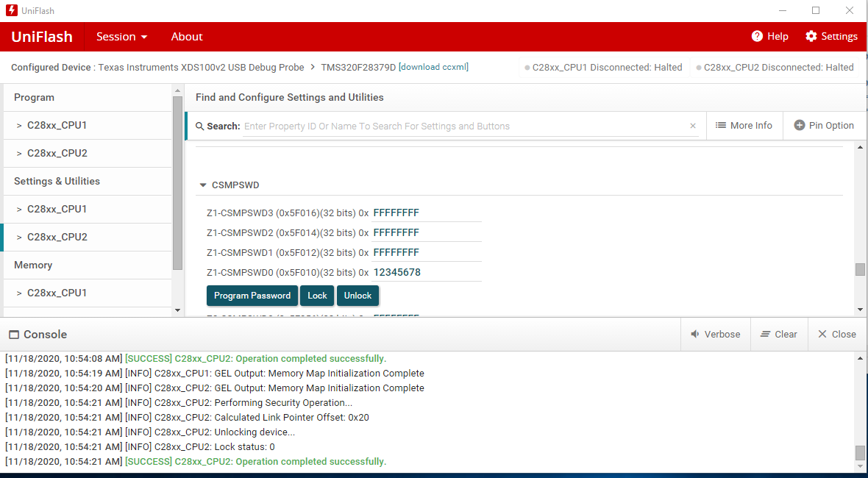This screenshot has height=478, width=868.
Task: Select 'Calculated Link Pointer Offset: 0x20' line
Action: pos(187,417)
